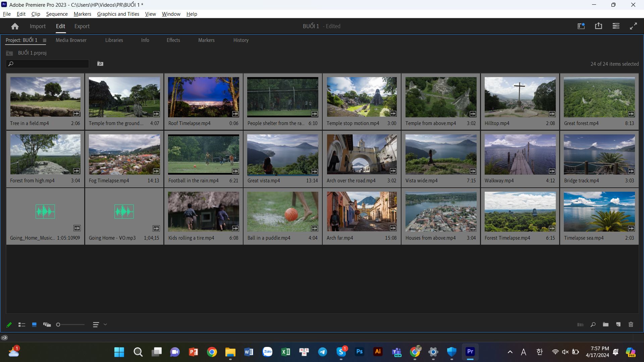Select the Going Home - VO.mp3 audio clip
This screenshot has height=362, width=644.
tap(124, 216)
